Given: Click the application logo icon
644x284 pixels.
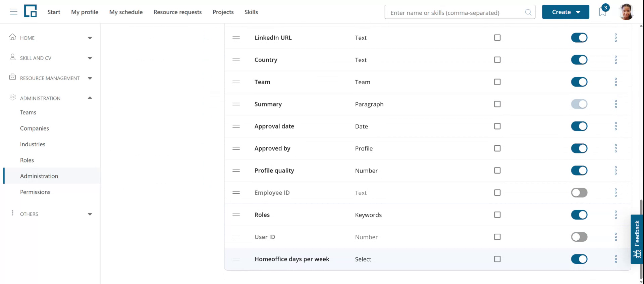Looking at the screenshot, I should 30,11.
